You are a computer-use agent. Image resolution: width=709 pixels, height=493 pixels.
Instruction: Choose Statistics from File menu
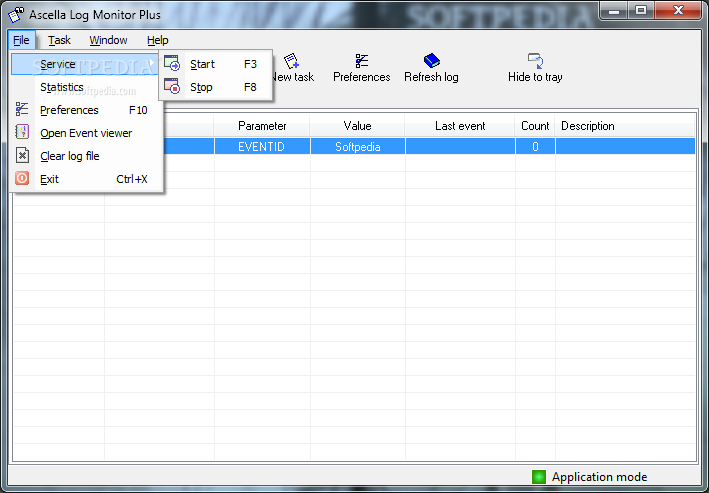(x=85, y=87)
